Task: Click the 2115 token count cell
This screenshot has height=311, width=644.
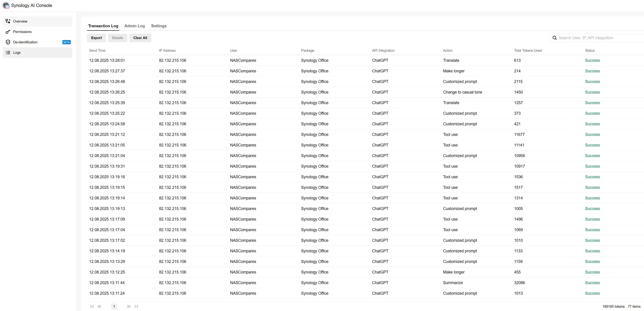Action: point(518,82)
